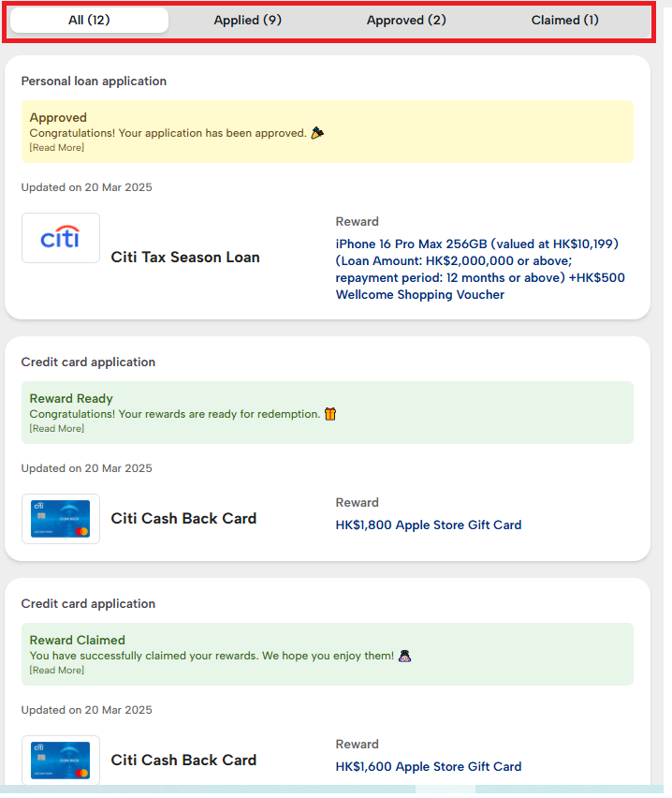Viewport: 672px width, 798px height.
Task: Click the second Citi Cash Back Card image
Action: [61, 761]
